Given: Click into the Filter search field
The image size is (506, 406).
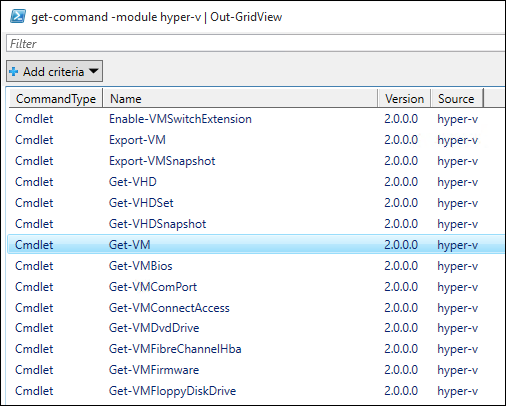Looking at the screenshot, I should 256,43.
